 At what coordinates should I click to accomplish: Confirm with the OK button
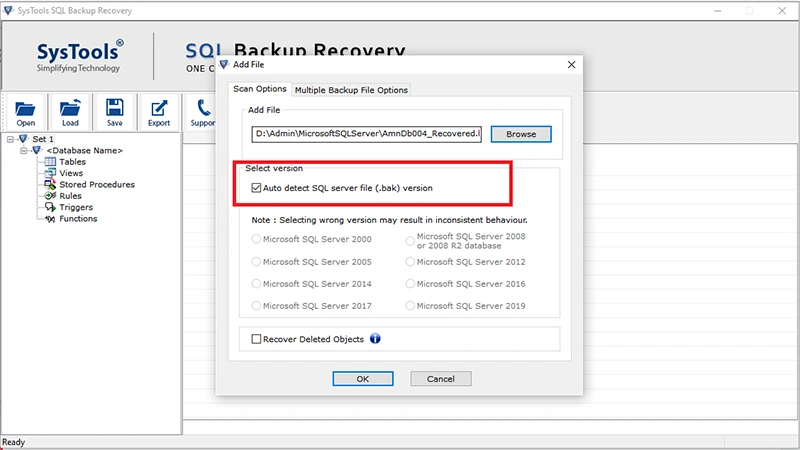click(x=363, y=379)
